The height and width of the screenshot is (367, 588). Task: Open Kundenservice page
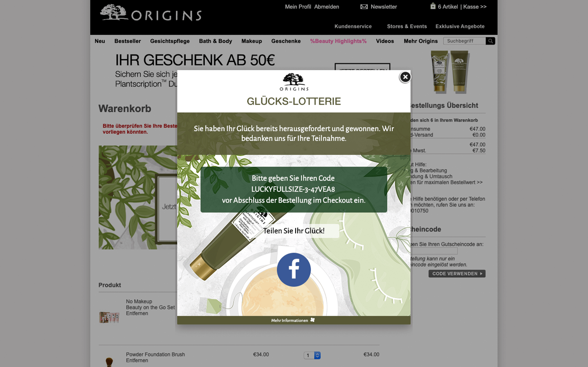pos(353,26)
